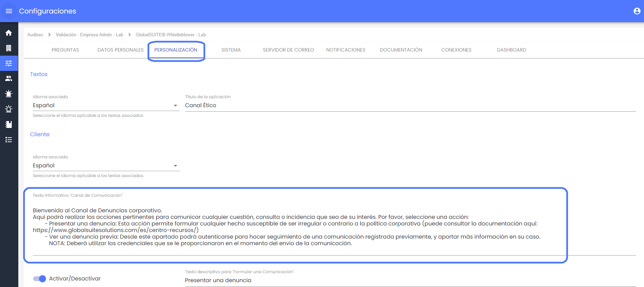
Task: Expand Idioma asociado dropdown under Cliente
Action: point(106,166)
